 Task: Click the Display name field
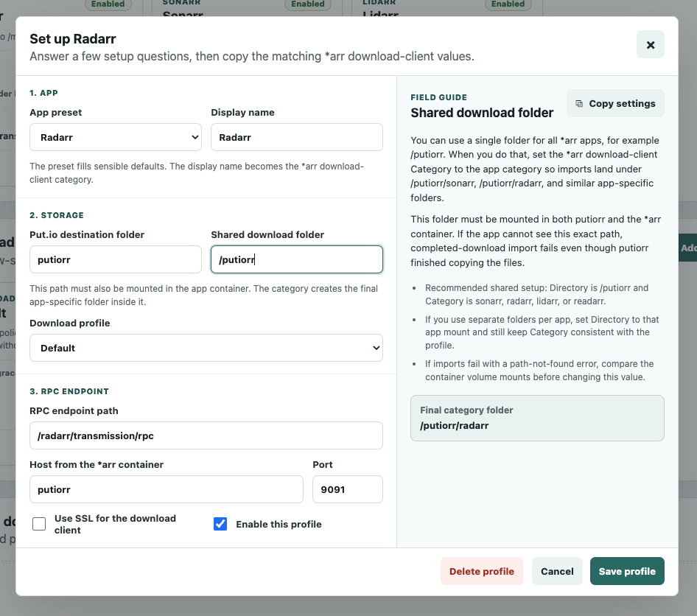[296, 137]
